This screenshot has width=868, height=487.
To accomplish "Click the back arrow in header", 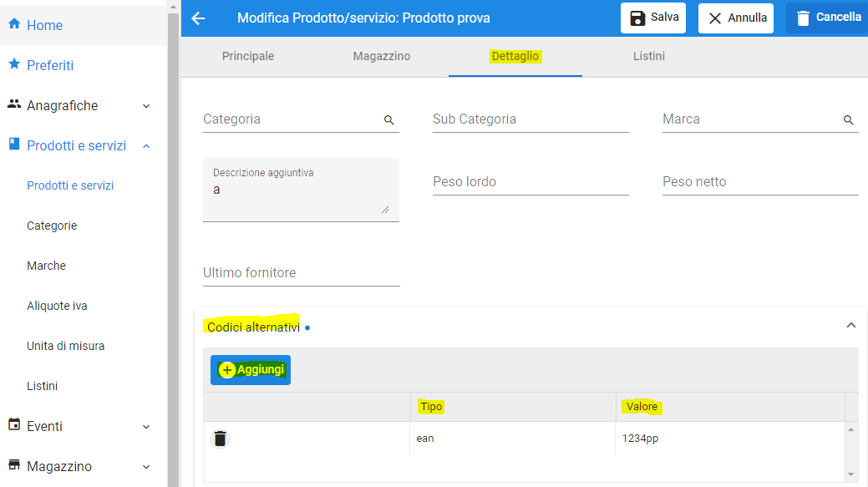I will pyautogui.click(x=198, y=18).
